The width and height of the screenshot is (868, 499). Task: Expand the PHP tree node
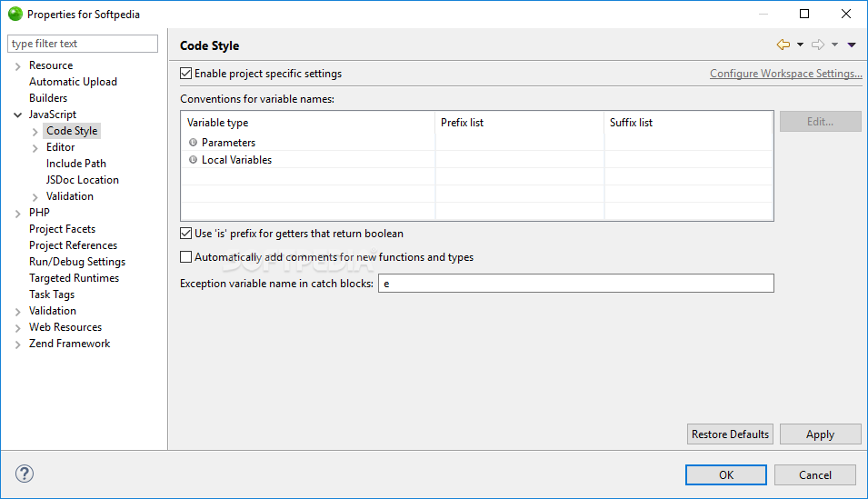point(17,214)
